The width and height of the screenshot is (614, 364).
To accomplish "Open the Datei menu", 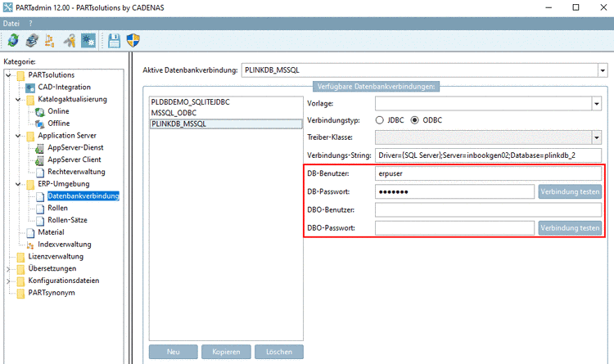I will click(x=11, y=24).
